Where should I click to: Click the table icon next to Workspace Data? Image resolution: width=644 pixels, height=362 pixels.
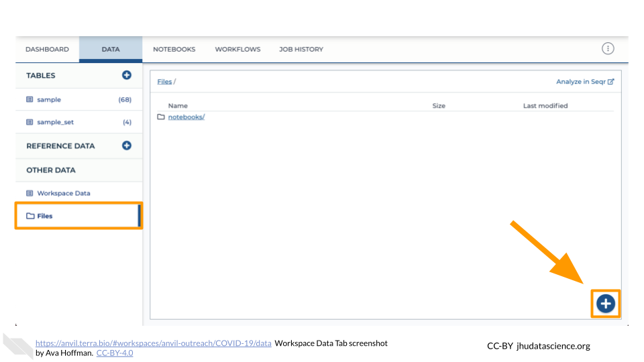(30, 193)
